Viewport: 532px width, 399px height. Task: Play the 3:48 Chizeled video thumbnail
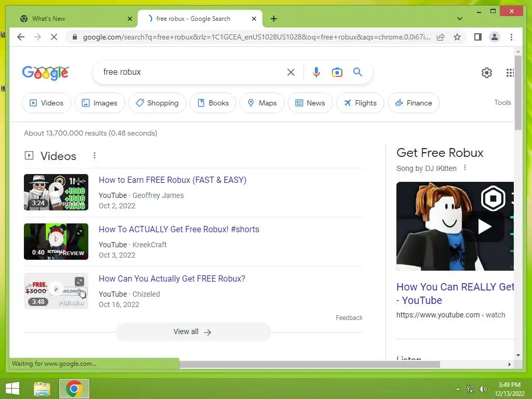pyautogui.click(x=56, y=291)
